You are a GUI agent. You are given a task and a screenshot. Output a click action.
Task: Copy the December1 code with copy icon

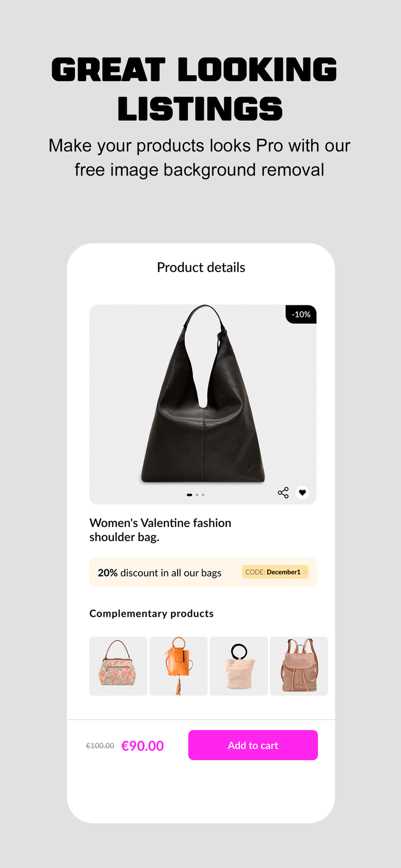(305, 572)
